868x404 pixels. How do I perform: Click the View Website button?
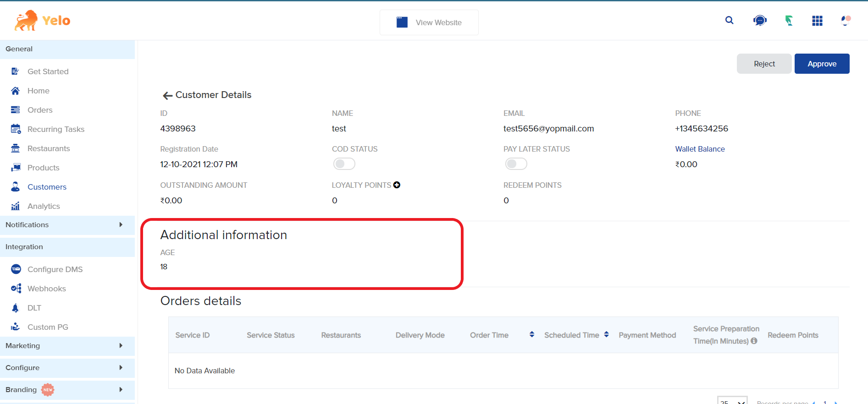point(429,22)
